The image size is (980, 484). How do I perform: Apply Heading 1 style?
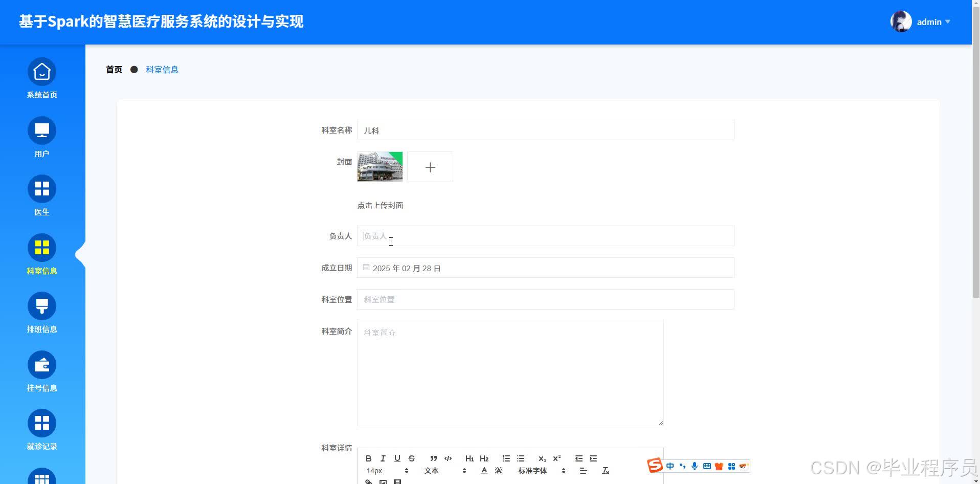pyautogui.click(x=469, y=458)
